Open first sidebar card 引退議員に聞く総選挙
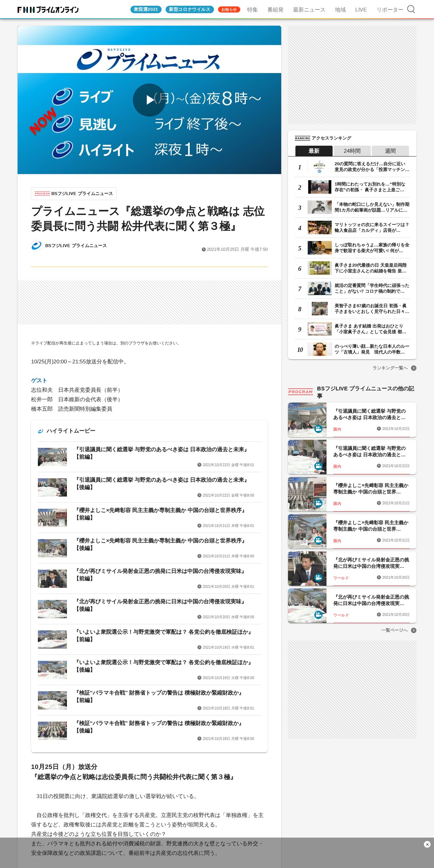Image resolution: width=434 pixels, height=868 pixels. click(352, 420)
